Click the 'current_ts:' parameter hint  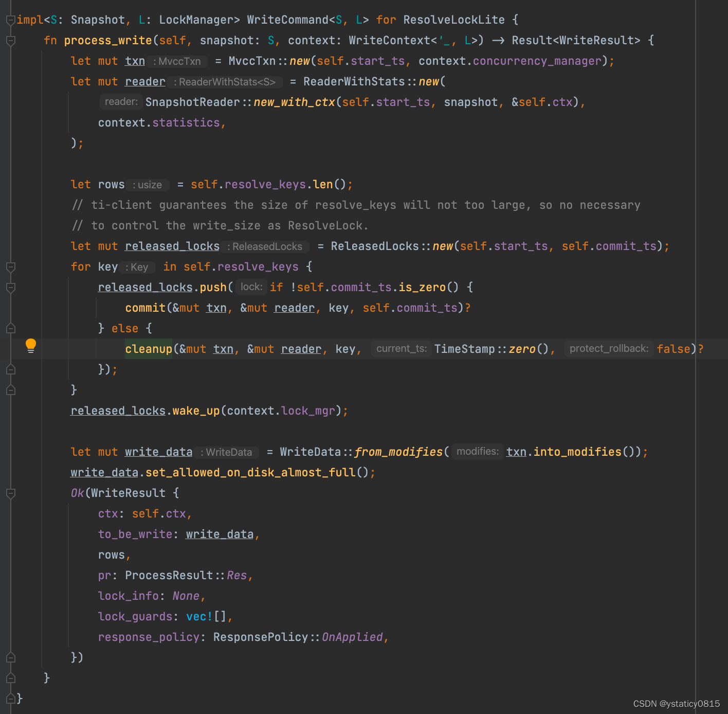click(402, 349)
